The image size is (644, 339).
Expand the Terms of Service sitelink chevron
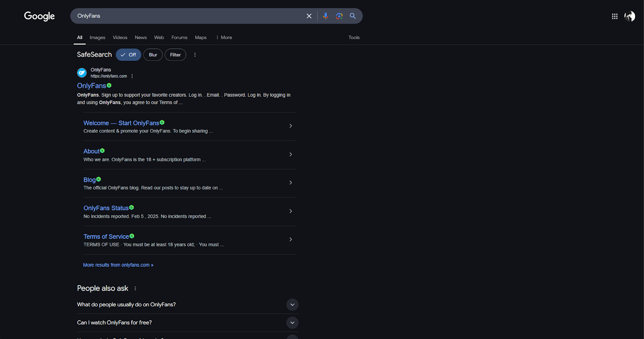pos(291,239)
